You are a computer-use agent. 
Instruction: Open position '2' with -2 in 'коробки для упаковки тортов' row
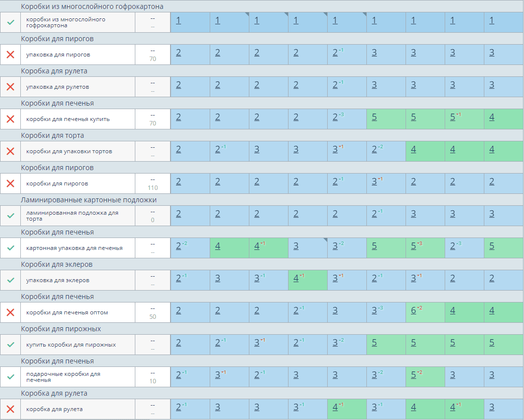(374, 149)
